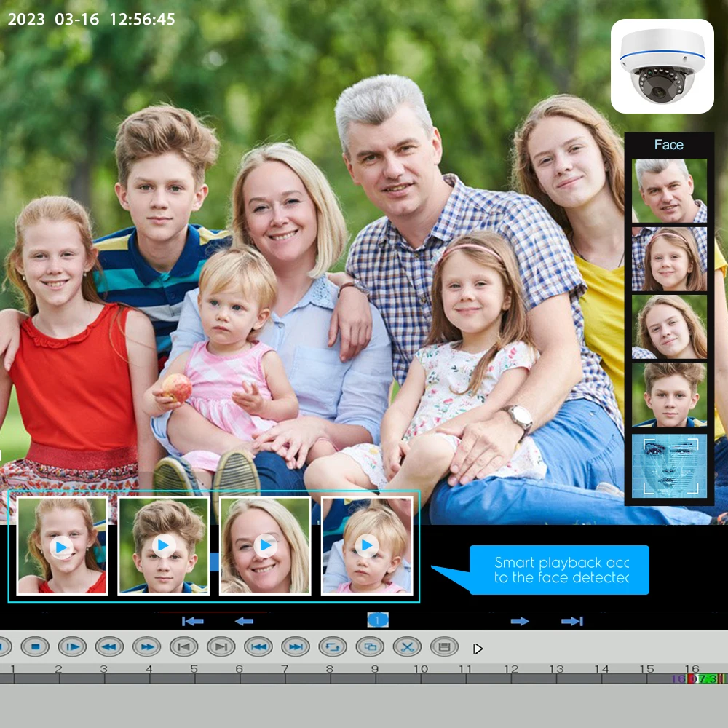This screenshot has width=728, height=728.
Task: Click the Smart playback callout bubble
Action: (x=559, y=570)
